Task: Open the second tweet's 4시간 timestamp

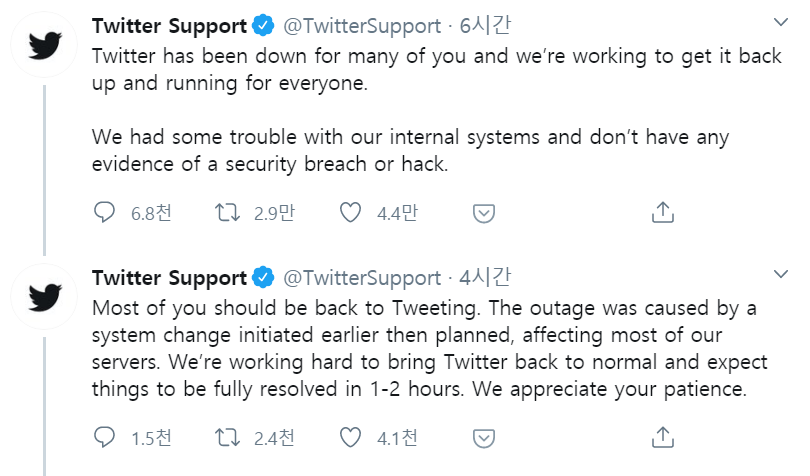Action: tap(485, 277)
